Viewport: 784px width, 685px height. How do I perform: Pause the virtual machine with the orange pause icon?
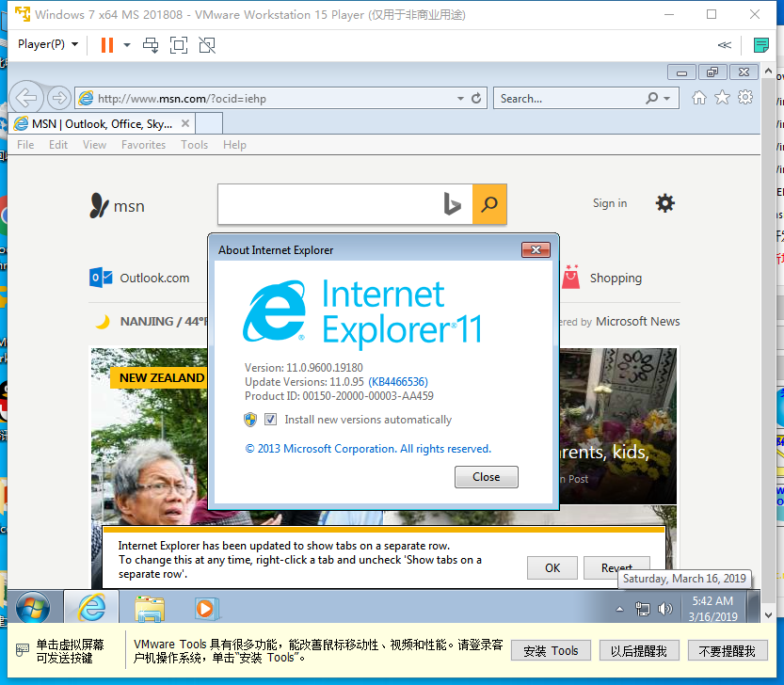coord(107,45)
